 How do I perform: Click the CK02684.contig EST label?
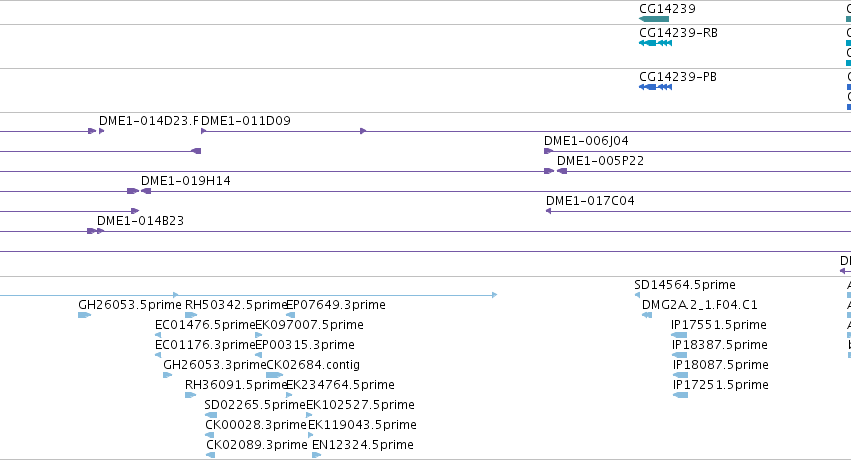[x=313, y=366]
